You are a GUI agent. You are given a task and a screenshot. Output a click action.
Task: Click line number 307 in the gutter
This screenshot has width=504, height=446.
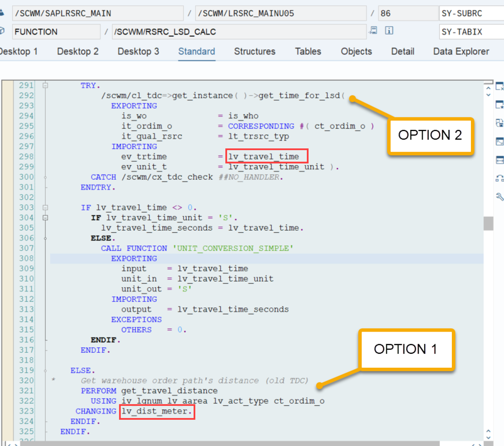(x=26, y=248)
